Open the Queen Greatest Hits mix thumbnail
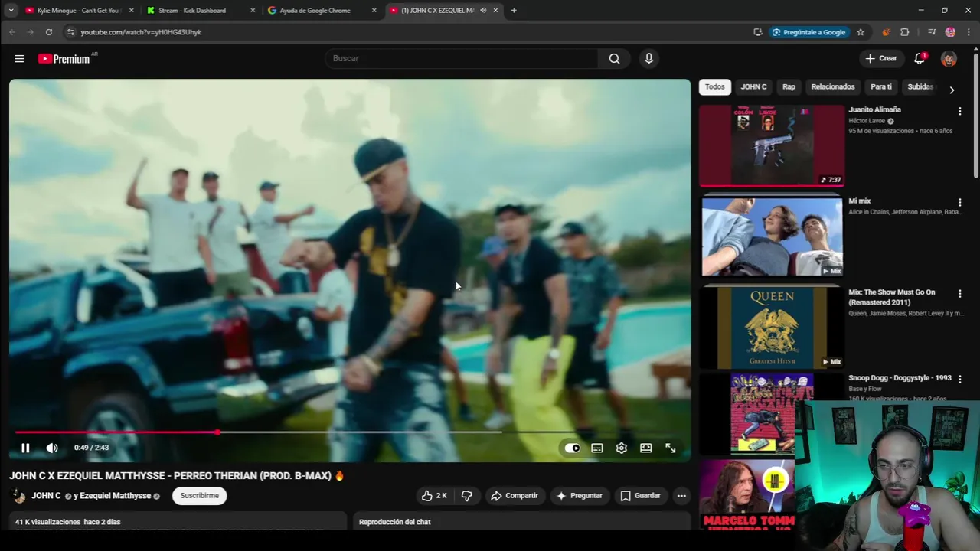Viewport: 980px width, 551px height. (772, 328)
